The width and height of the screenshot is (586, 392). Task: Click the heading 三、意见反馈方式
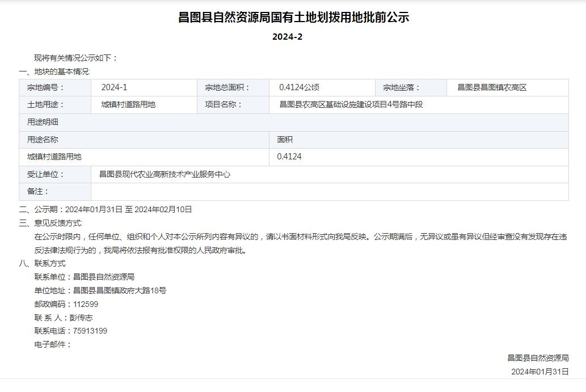tap(51, 223)
